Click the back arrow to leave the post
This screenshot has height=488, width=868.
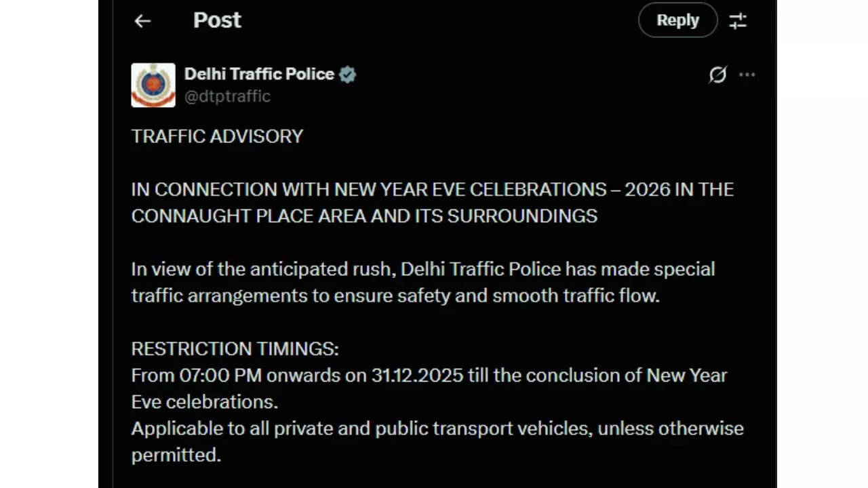[142, 21]
